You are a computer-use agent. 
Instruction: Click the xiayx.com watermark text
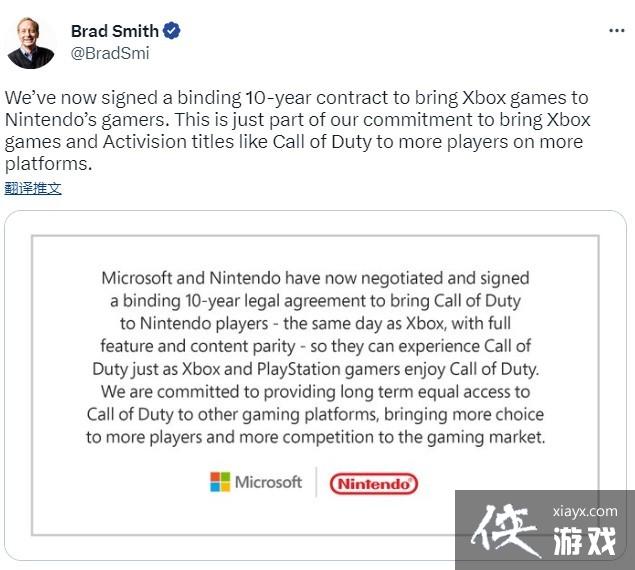point(585,511)
